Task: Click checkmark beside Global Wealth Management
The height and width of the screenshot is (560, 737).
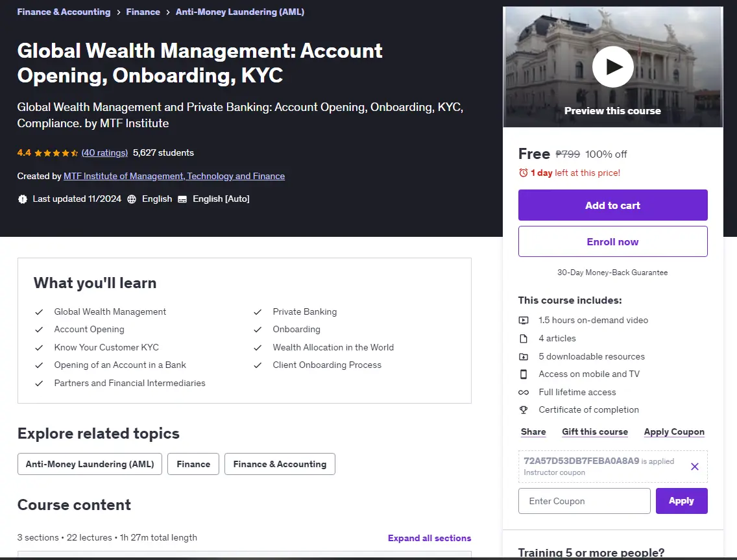Action: [39, 312]
